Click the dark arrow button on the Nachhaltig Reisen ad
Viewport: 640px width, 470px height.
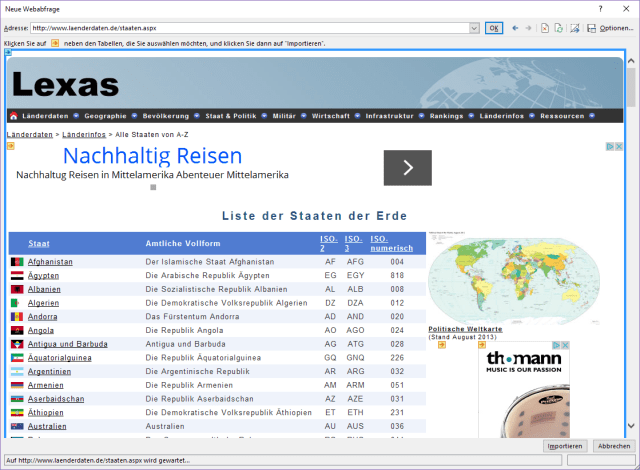coord(408,168)
